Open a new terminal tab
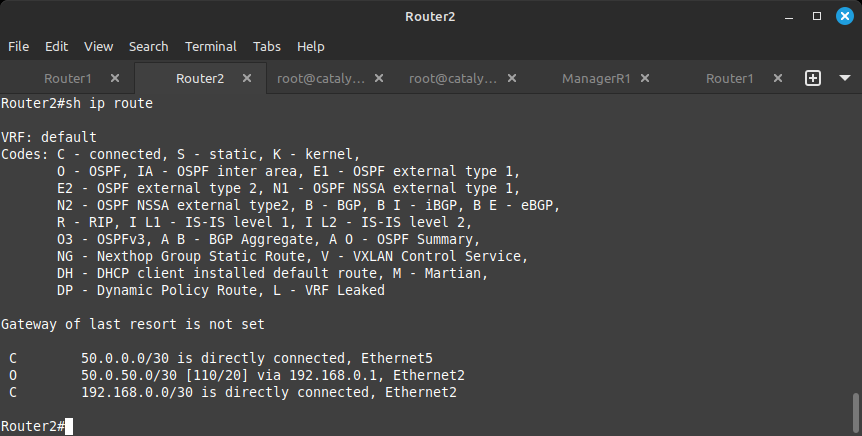Screen dimensions: 862x436 813,78
